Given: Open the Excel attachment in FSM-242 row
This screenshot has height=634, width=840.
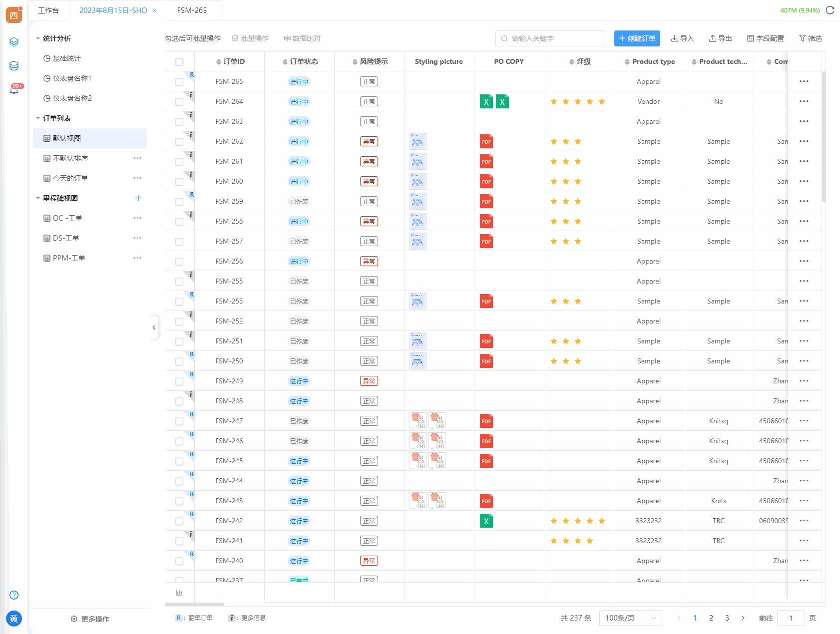Looking at the screenshot, I should (486, 521).
